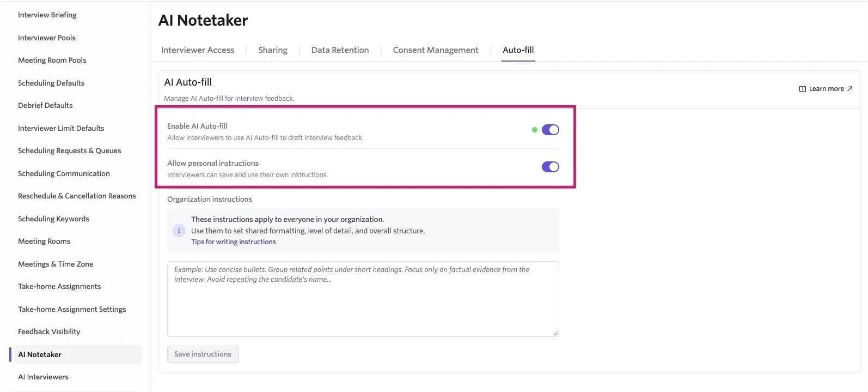Open the Consent Management tab
This screenshot has height=392, width=868.
pyautogui.click(x=436, y=50)
